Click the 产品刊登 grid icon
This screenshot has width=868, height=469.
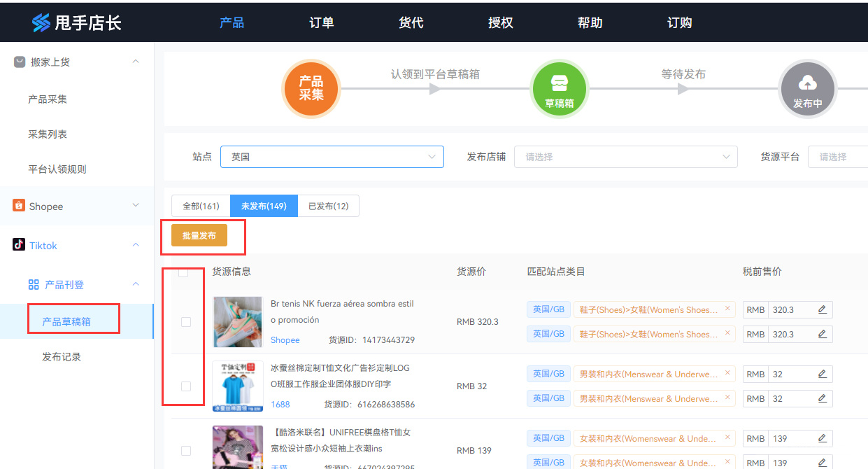(34, 284)
